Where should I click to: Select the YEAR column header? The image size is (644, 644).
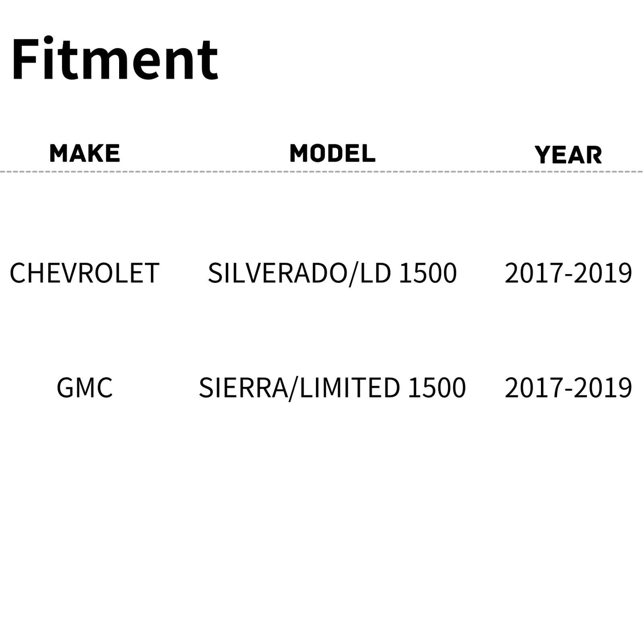tap(568, 155)
